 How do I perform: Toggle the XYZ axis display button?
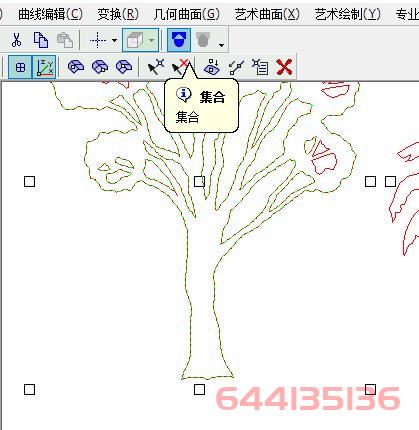(44, 67)
